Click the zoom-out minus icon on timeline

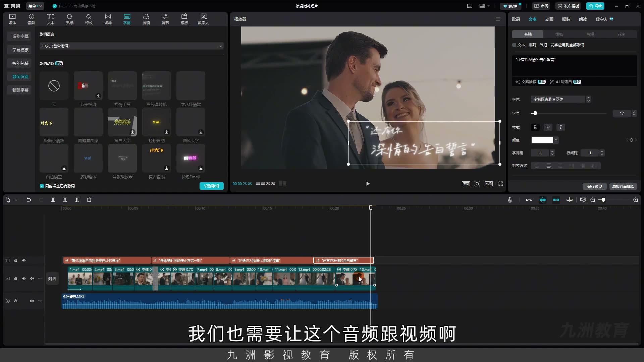point(593,200)
